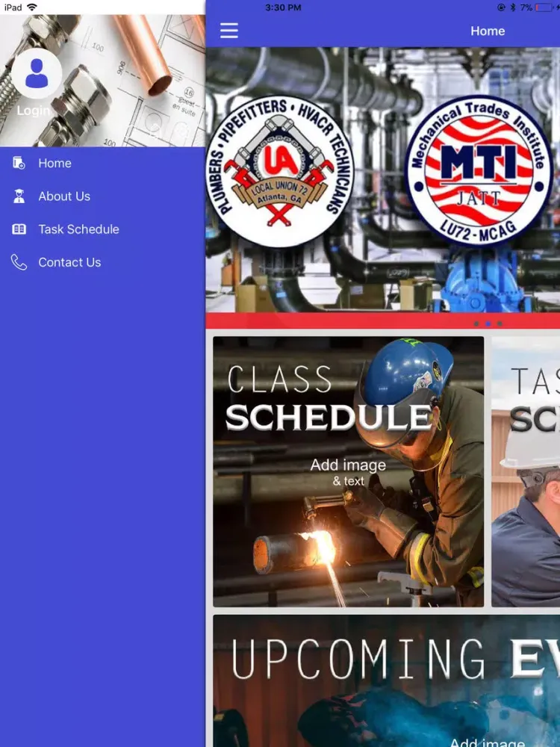Tap the About Us graduate icon

coord(19,196)
